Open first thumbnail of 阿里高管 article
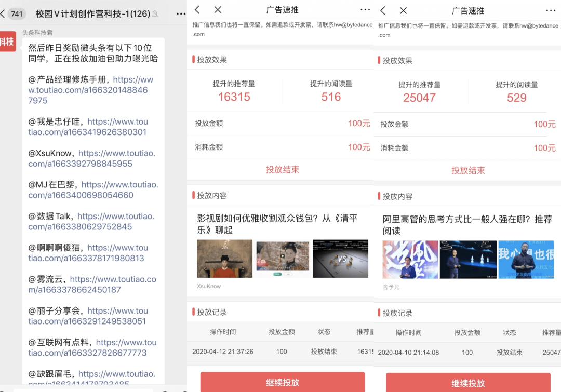561x392 pixels. (x=410, y=260)
